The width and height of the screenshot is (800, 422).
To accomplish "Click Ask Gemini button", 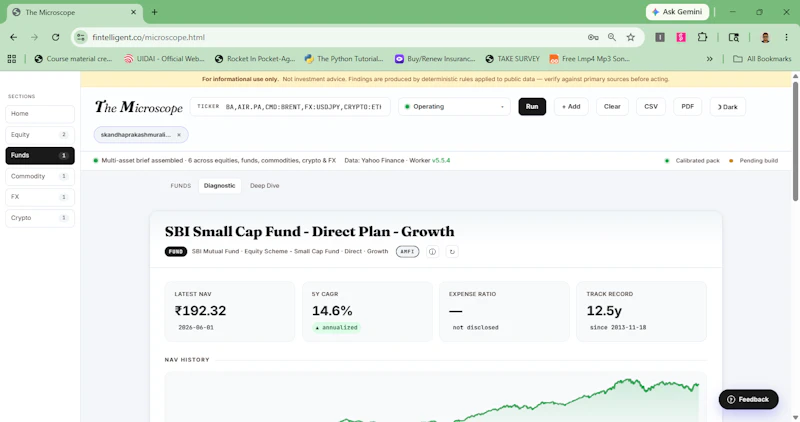I will pos(677,12).
